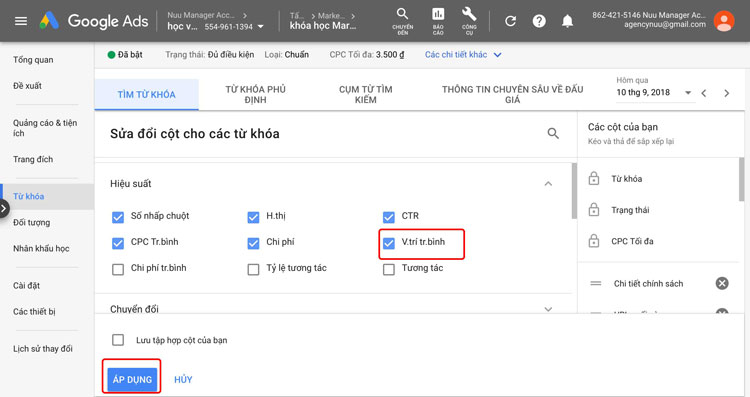Open the reports 'Báo cáo' icon
Image resolution: width=750 pixels, height=397 pixels.
(438, 21)
